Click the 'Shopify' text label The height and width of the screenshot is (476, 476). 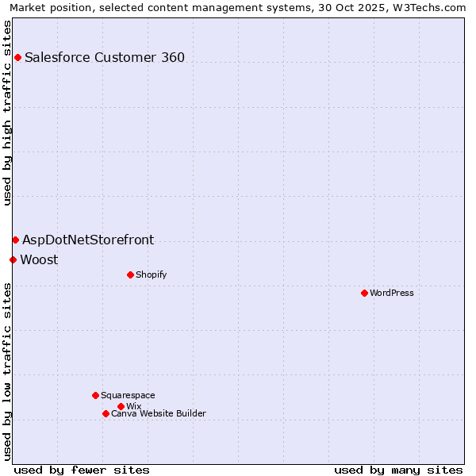click(x=151, y=274)
